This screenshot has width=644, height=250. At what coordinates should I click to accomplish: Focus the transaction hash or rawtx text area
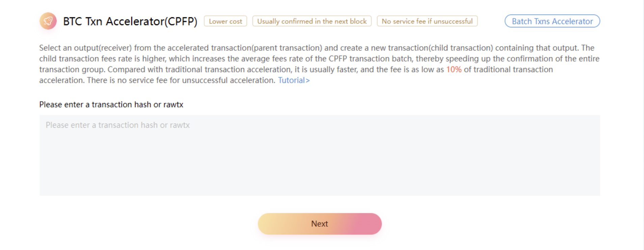(319, 159)
